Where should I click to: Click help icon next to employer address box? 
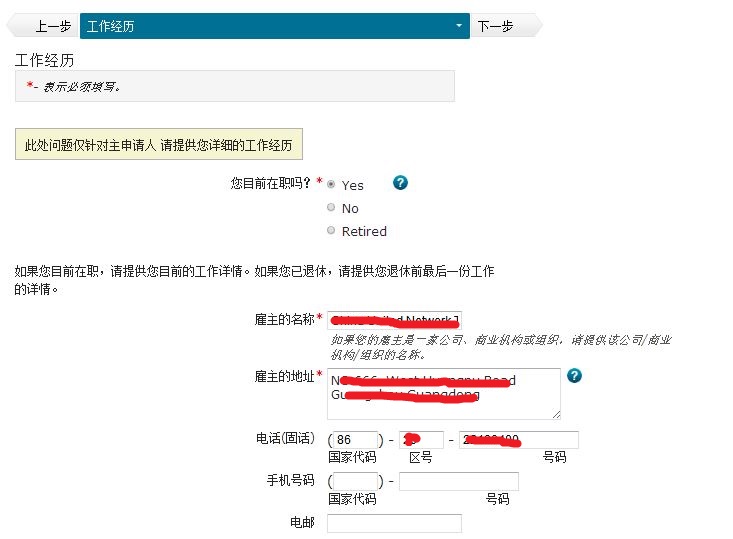[x=574, y=376]
